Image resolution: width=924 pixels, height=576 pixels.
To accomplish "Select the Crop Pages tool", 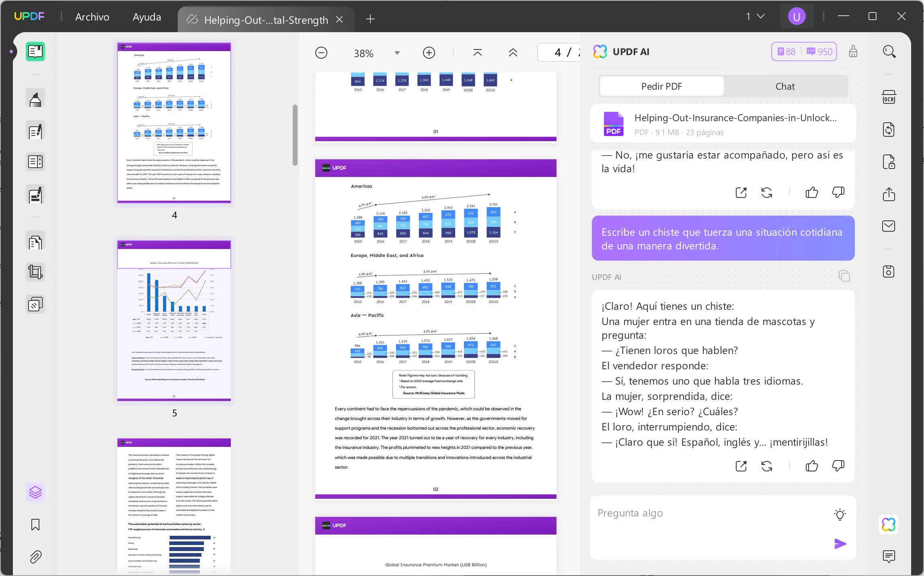I will point(35,272).
